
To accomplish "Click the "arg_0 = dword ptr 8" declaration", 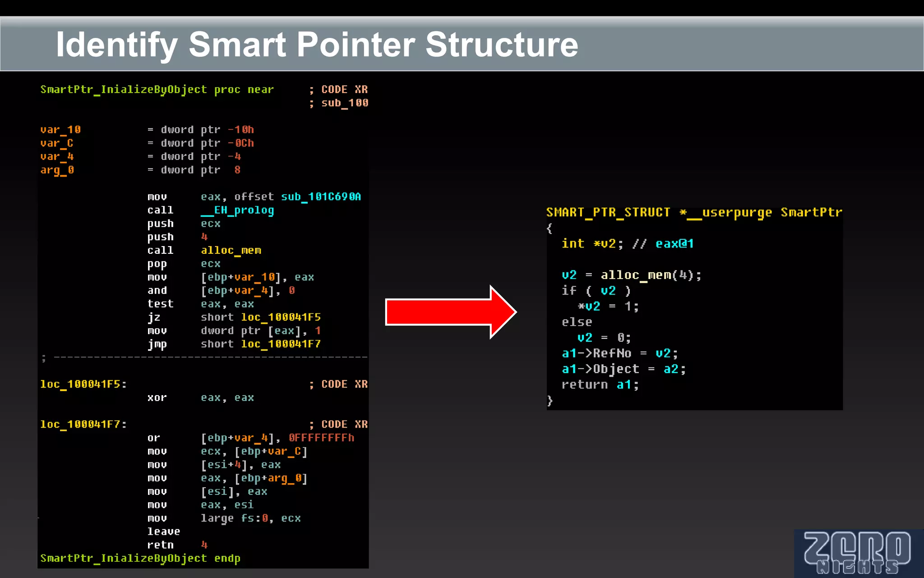I will pyautogui.click(x=140, y=170).
